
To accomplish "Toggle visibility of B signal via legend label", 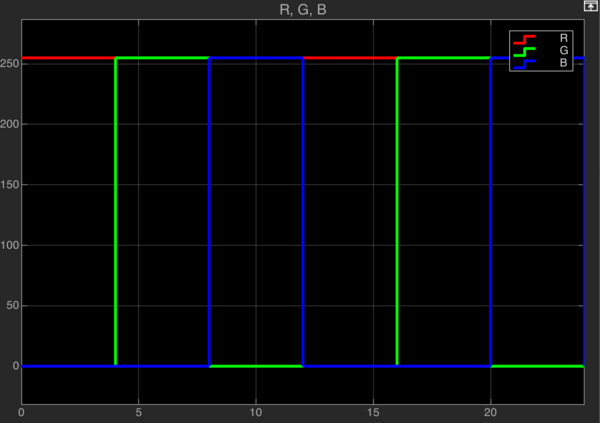I will (565, 62).
